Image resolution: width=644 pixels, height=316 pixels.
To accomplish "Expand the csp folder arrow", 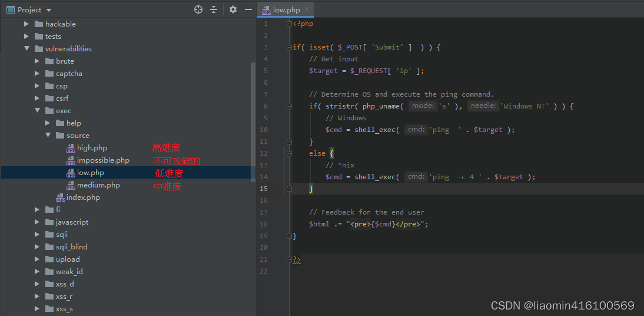I will click(x=37, y=86).
